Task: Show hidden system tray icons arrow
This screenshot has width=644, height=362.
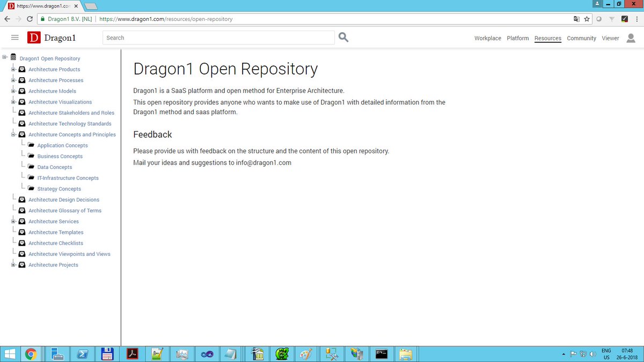Action: [x=563, y=354]
